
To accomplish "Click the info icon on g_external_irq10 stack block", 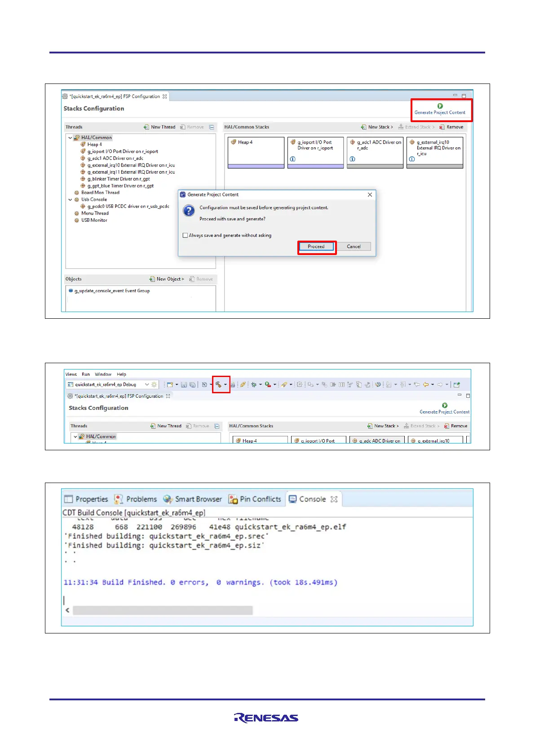I will pyautogui.click(x=411, y=159).
